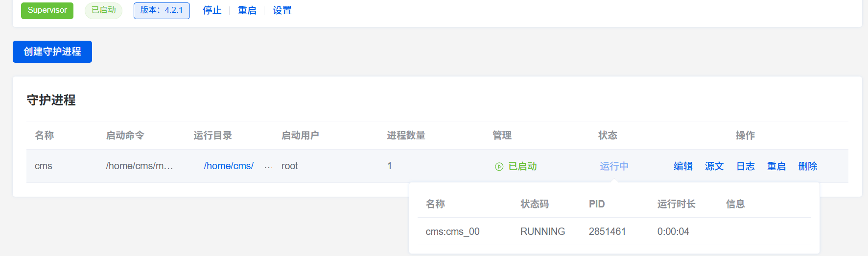Click the green play icon beside cms 已启动

pos(499,167)
